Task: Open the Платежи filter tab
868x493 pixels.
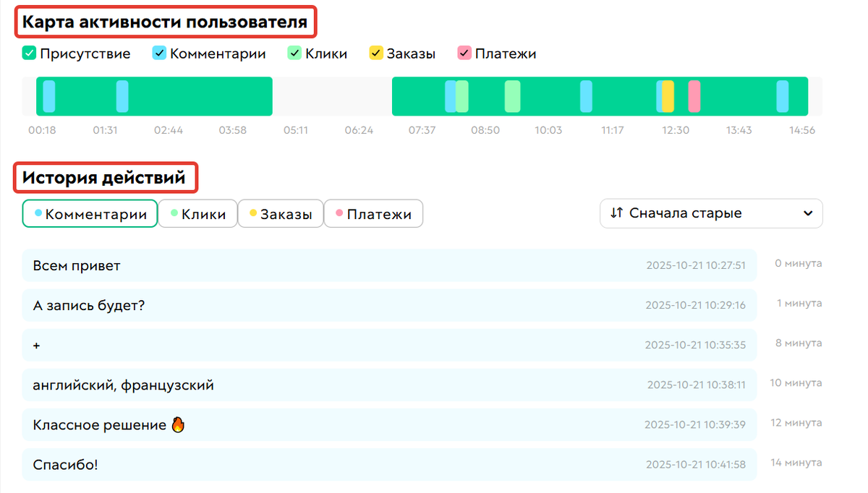Action: [373, 214]
